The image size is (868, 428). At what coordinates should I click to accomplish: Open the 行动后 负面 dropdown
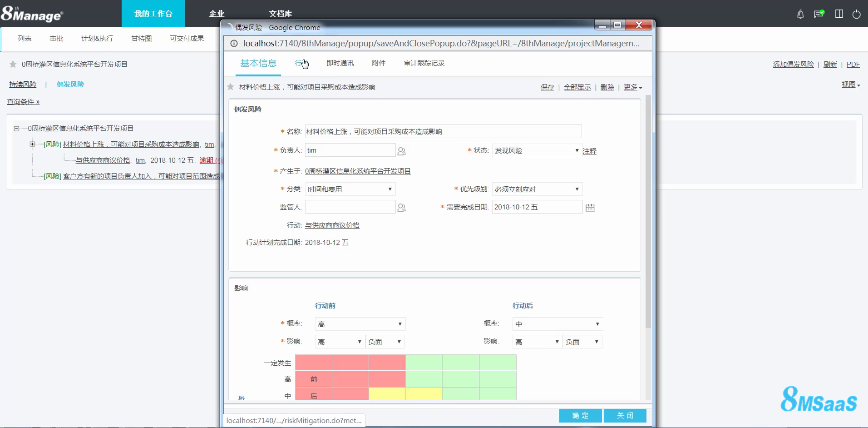point(582,342)
